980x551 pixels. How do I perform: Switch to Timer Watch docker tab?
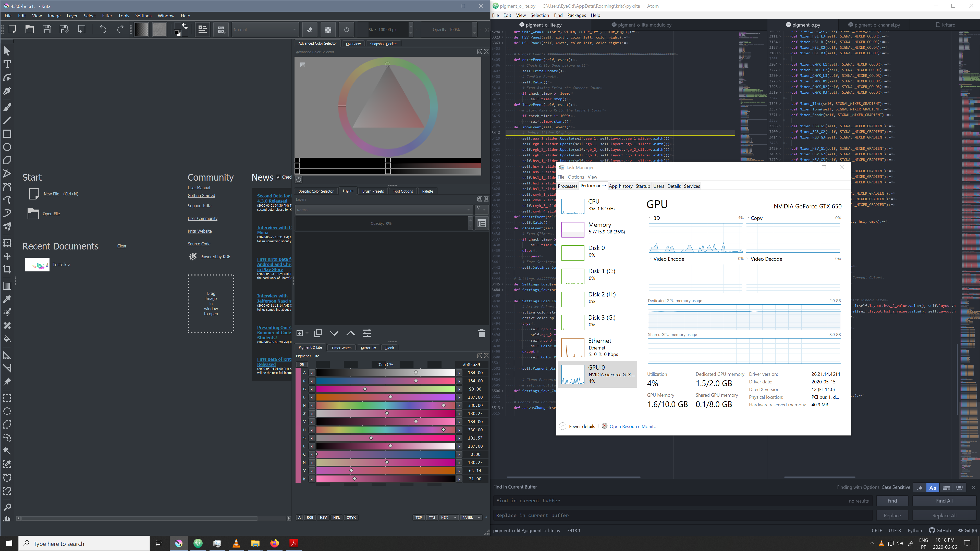coord(341,348)
